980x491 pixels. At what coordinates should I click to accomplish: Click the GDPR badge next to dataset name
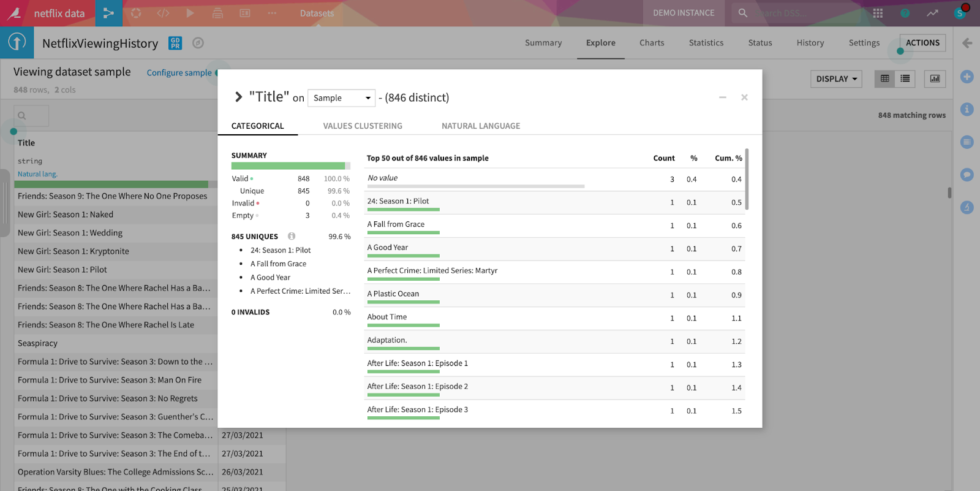(x=175, y=43)
